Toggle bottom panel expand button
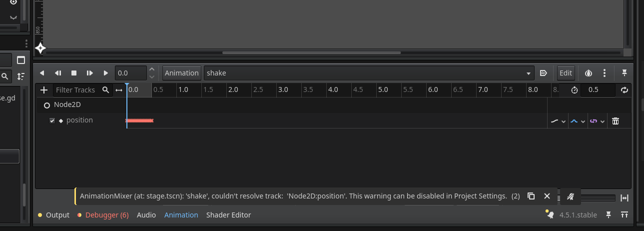This screenshot has width=644, height=231. coord(625,215)
